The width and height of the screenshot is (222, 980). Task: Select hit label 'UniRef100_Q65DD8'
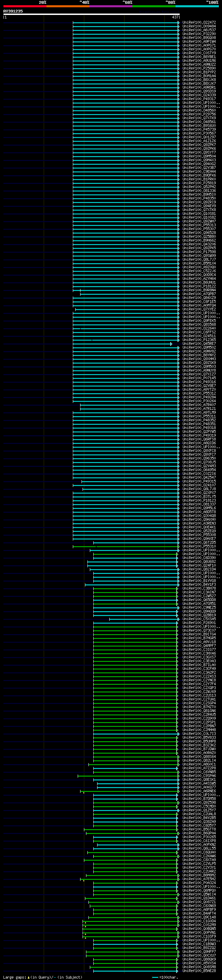[199, 600]
